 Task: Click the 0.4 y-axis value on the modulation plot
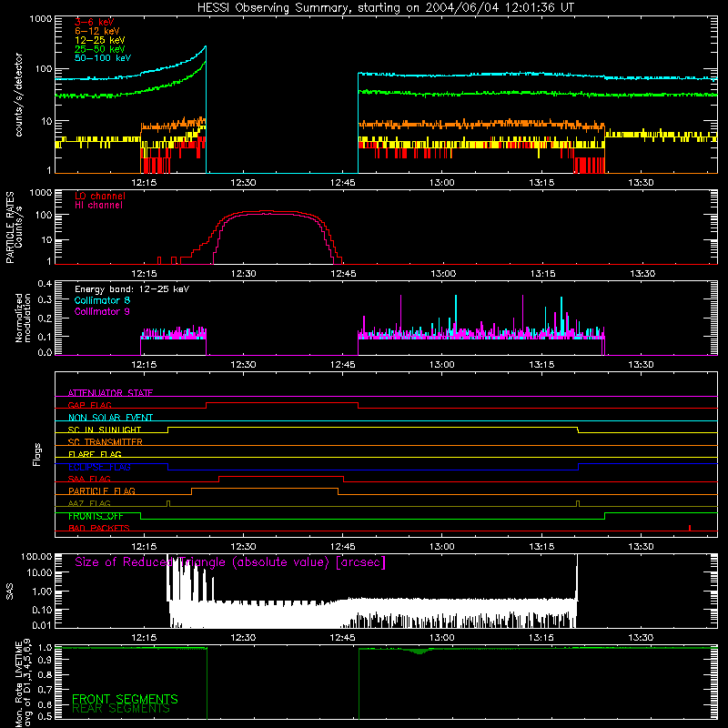coord(45,284)
